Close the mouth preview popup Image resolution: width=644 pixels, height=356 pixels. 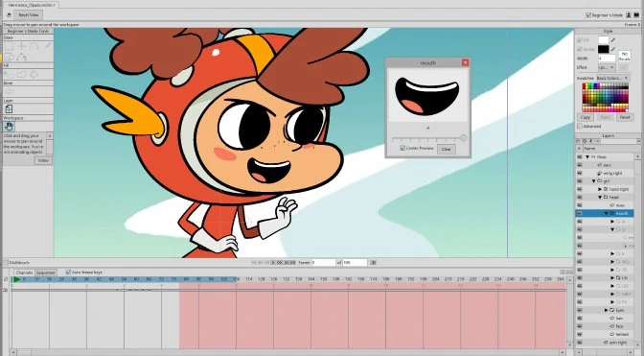[465, 63]
